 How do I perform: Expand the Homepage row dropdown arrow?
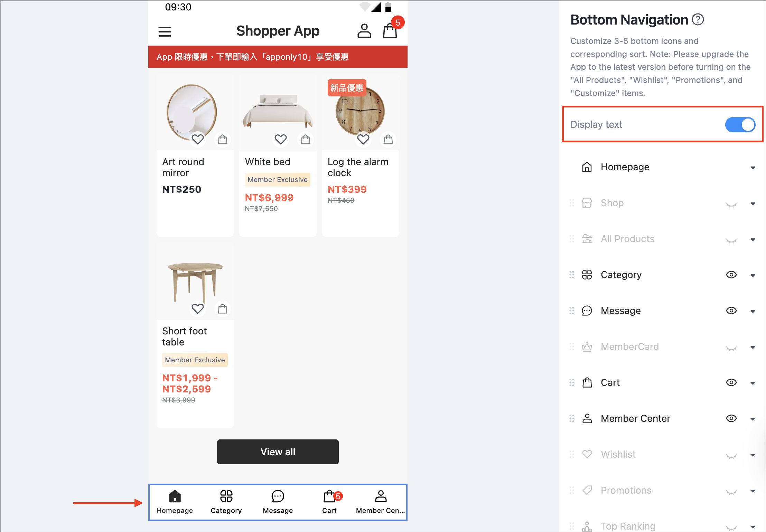point(753,168)
